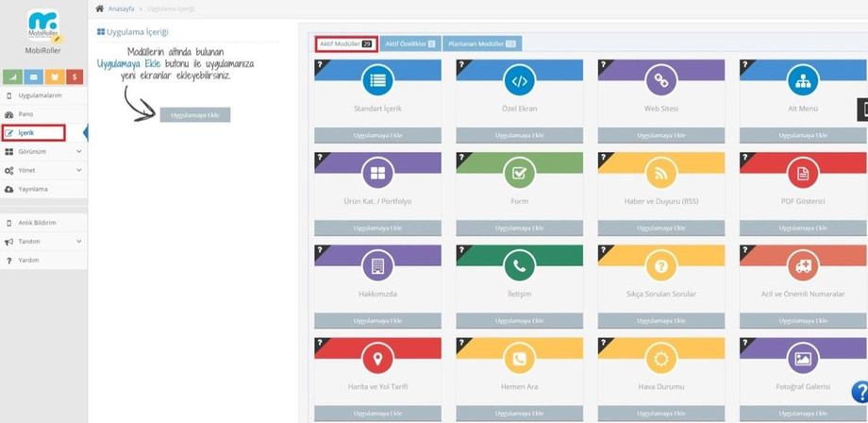This screenshot has height=423, width=868.
Task: Click the Haber ve Duyuru RSS icon
Action: coord(660,174)
